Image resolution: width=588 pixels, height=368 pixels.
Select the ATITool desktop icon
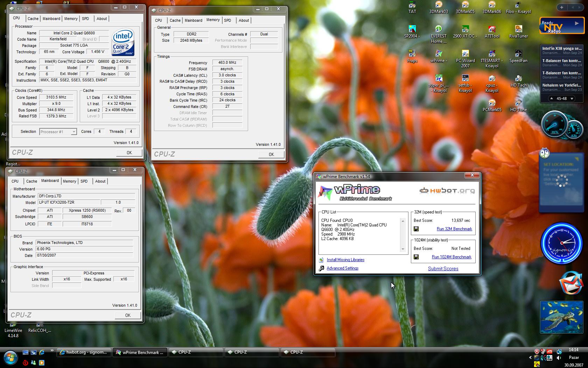(x=492, y=32)
